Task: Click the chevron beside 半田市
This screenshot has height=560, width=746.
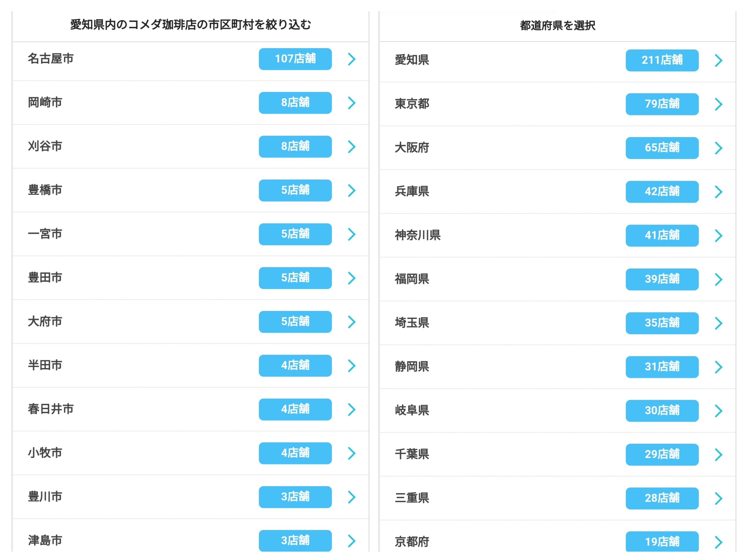Action: 352,365
